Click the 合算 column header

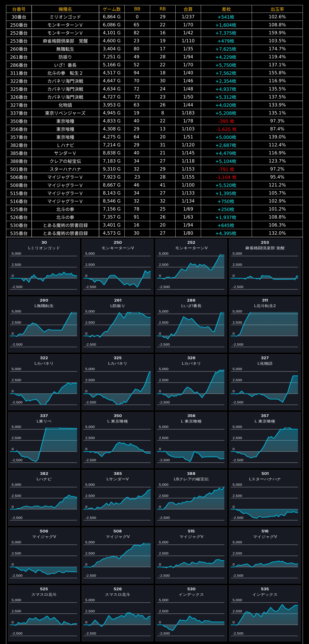point(188,9)
